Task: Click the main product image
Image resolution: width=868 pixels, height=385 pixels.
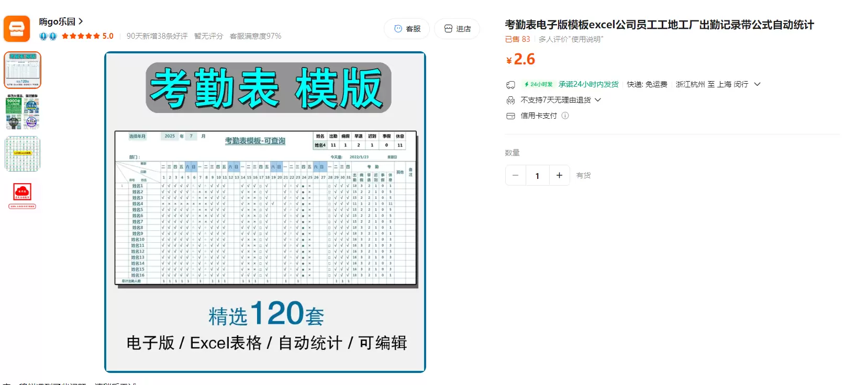Action: pyautogui.click(x=265, y=212)
